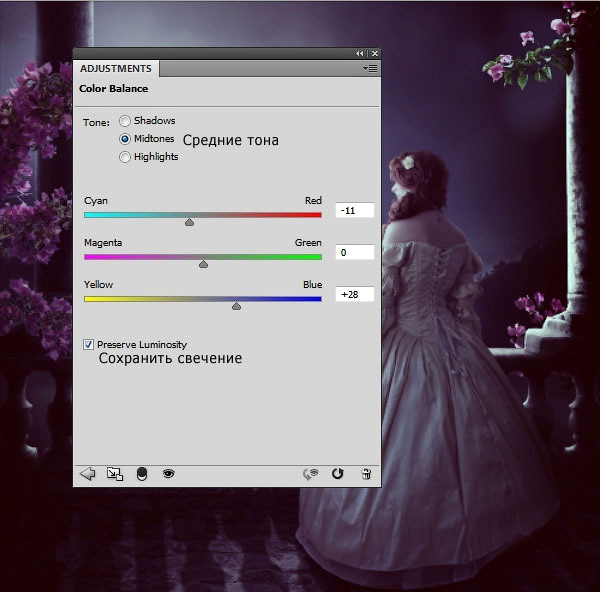Screen dimensions: 600x592
Task: View previous state icon
Action: pyautogui.click(x=310, y=474)
